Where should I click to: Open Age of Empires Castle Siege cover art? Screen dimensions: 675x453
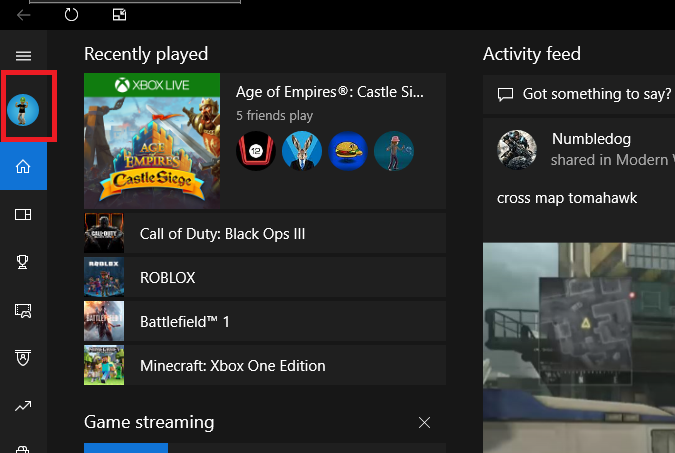tap(152, 141)
